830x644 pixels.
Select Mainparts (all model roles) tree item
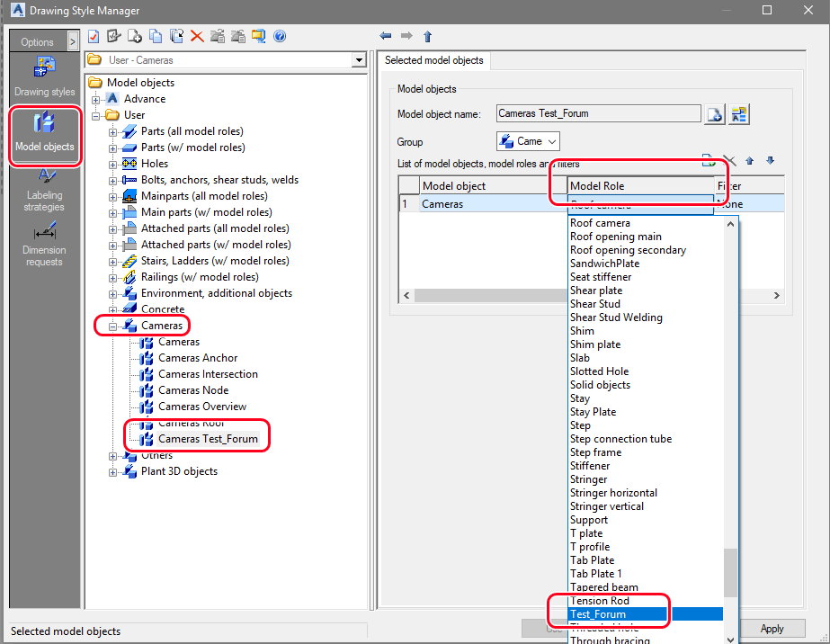[x=204, y=196]
